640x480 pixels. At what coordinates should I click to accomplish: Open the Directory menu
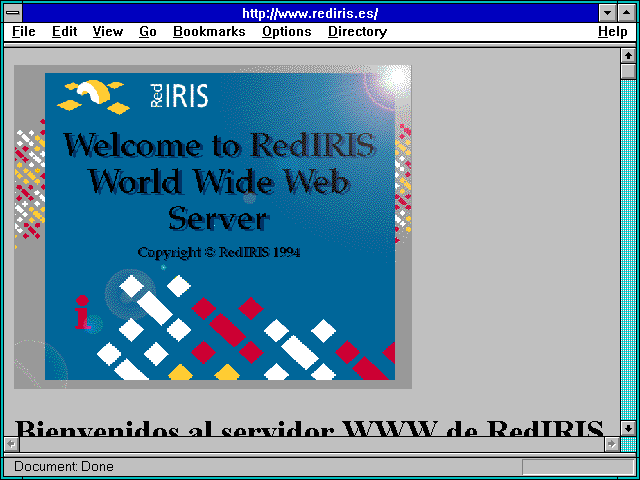tap(358, 32)
